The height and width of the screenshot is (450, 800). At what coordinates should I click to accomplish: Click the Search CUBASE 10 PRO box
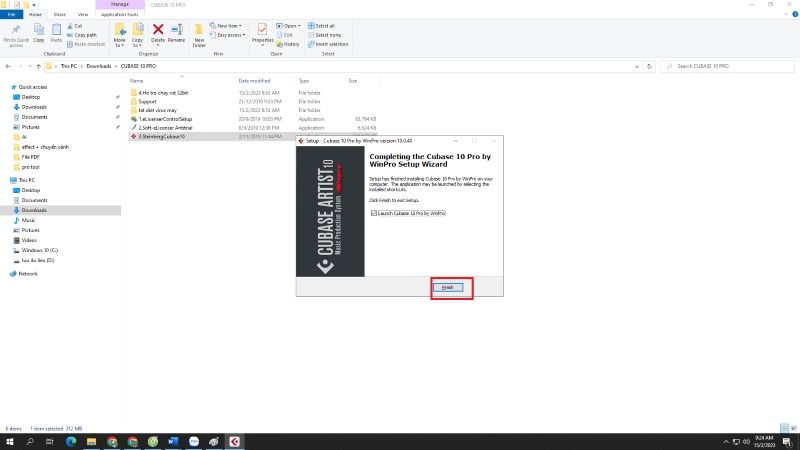pyautogui.click(x=728, y=66)
